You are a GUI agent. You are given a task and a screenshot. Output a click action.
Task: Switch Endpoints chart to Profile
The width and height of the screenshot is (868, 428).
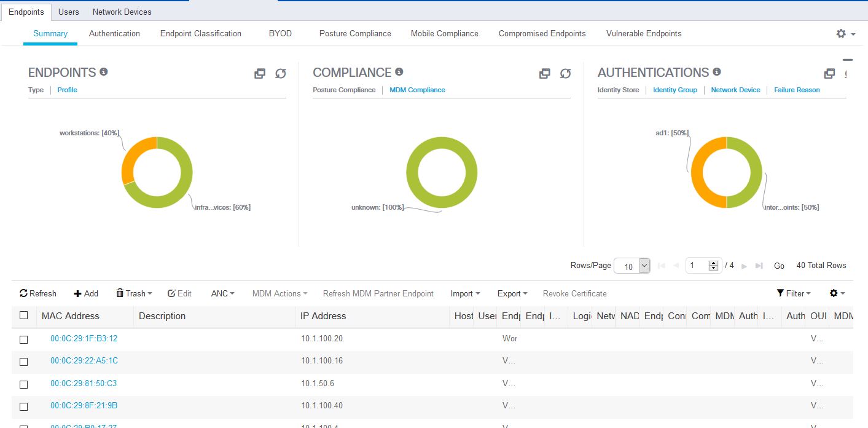68,90
